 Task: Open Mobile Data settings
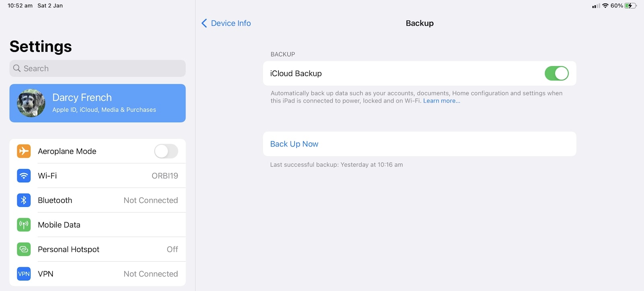tap(97, 225)
